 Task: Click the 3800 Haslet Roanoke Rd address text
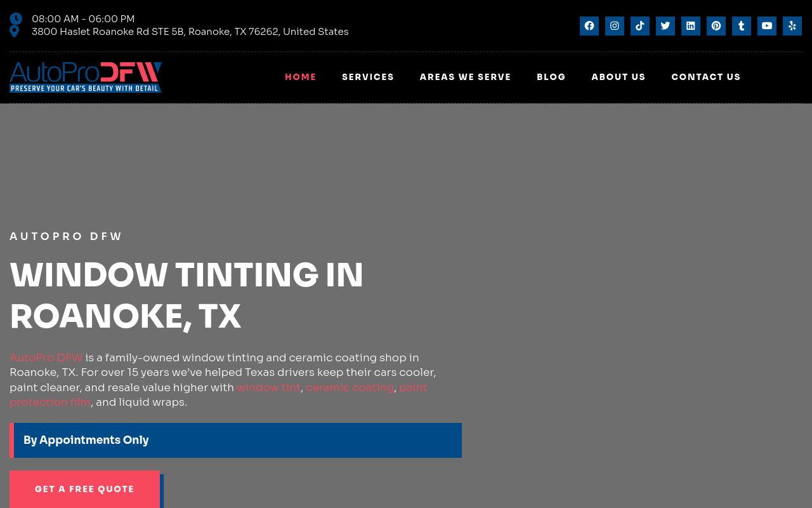190,32
